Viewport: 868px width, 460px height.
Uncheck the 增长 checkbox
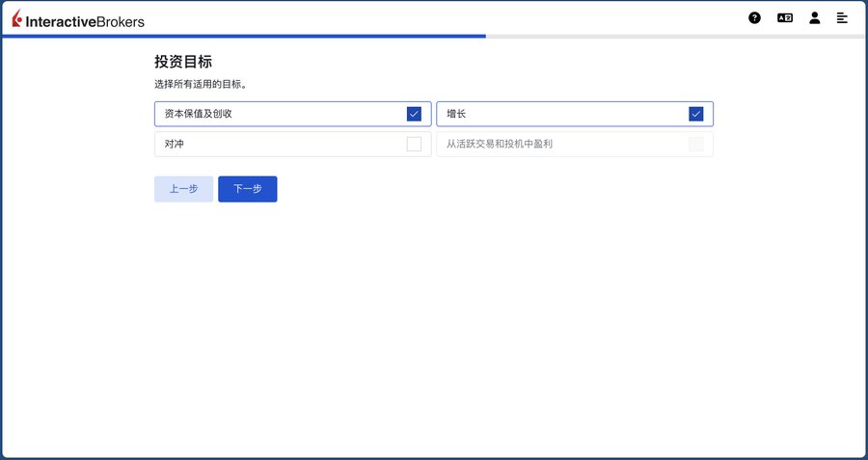click(x=695, y=114)
